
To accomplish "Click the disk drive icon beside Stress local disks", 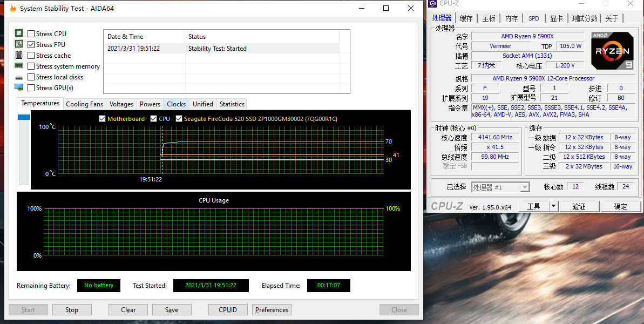I will click(x=19, y=77).
